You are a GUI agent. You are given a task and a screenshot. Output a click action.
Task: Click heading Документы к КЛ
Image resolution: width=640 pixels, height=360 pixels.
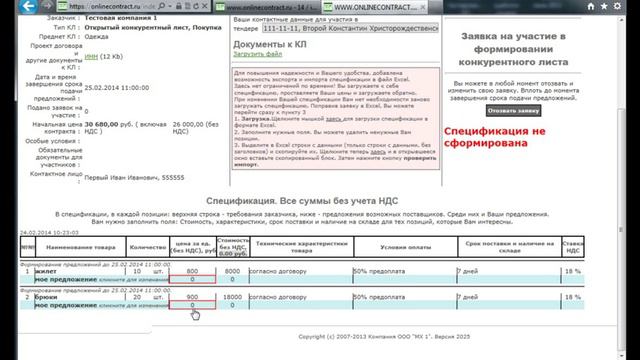pos(270,44)
